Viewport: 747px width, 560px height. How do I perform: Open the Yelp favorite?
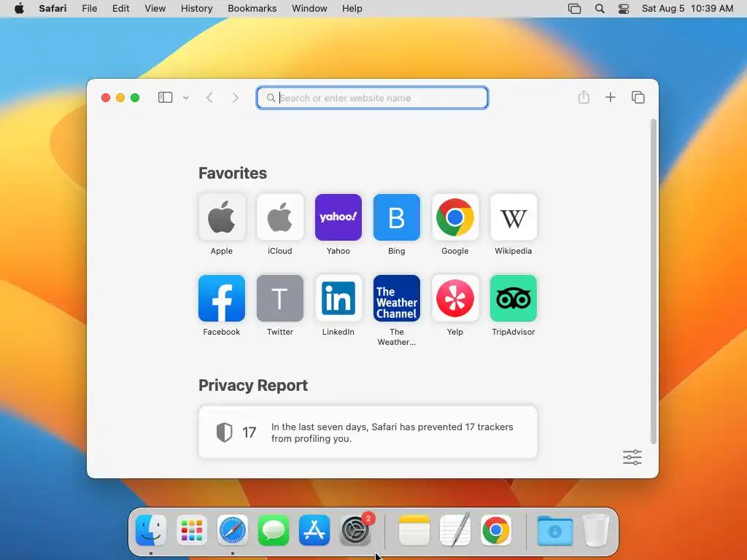click(x=455, y=298)
